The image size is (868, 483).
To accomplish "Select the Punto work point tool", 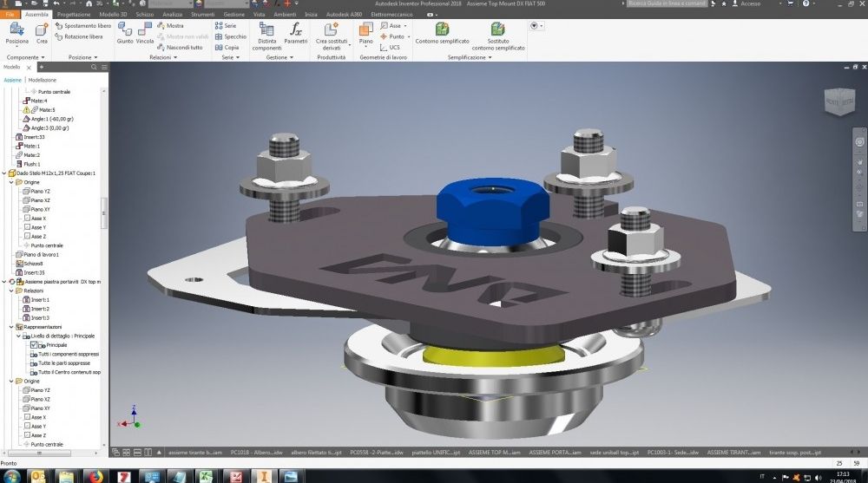I will click(x=395, y=36).
